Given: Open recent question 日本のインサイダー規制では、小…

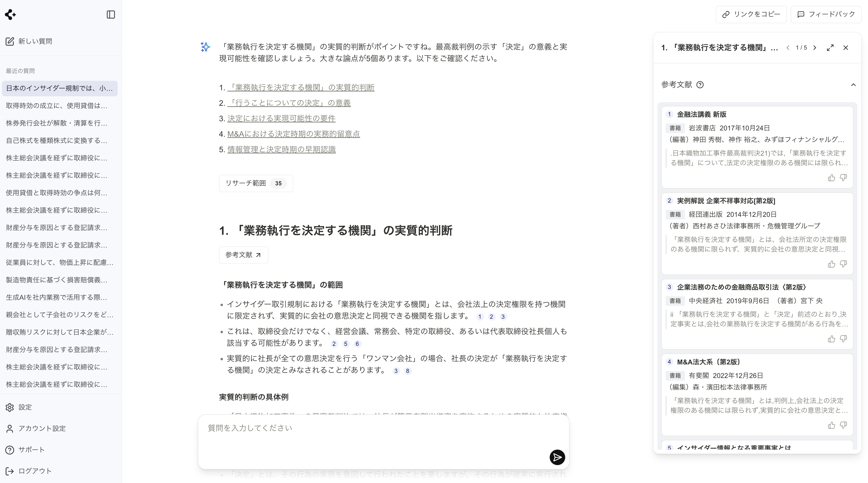Looking at the screenshot, I should click(x=60, y=88).
